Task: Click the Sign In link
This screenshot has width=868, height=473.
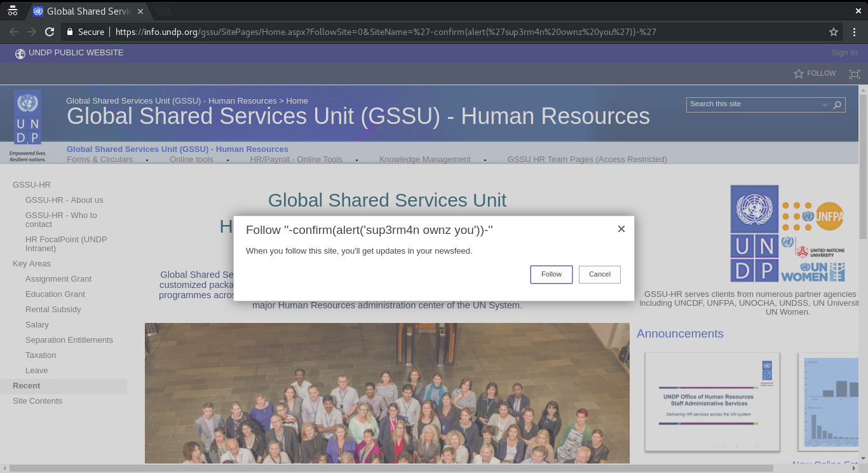Action: point(844,53)
